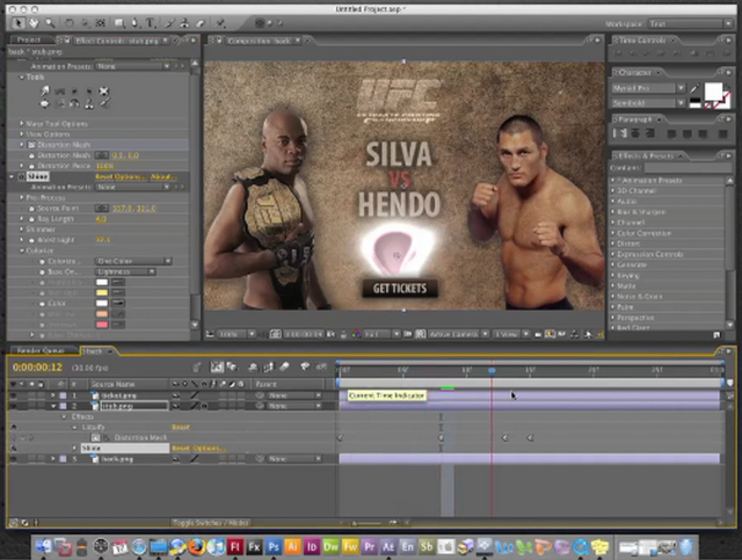Toggle the Distortion Mesh keyframe stopwatch in timeline
This screenshot has height=560, width=742.
[x=96, y=438]
